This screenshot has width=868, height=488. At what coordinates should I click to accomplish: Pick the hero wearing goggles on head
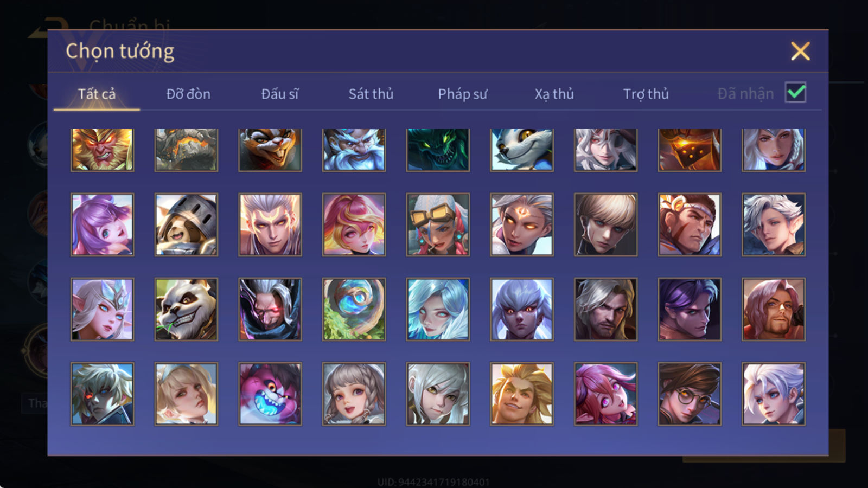(438, 224)
